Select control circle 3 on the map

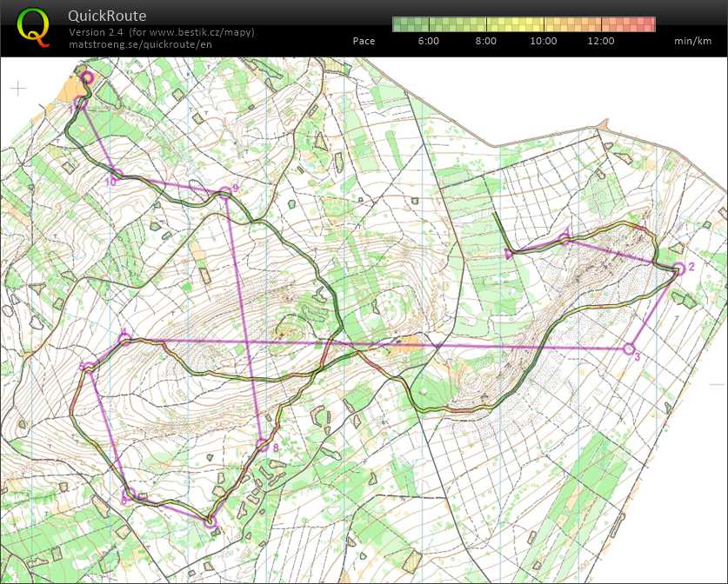pos(629,348)
